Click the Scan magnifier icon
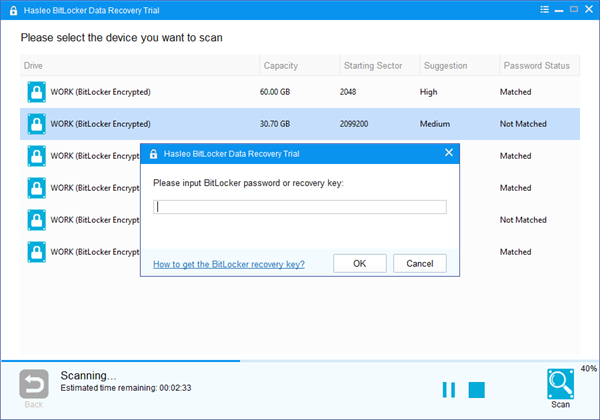The height and width of the screenshot is (420, 600). click(x=560, y=384)
